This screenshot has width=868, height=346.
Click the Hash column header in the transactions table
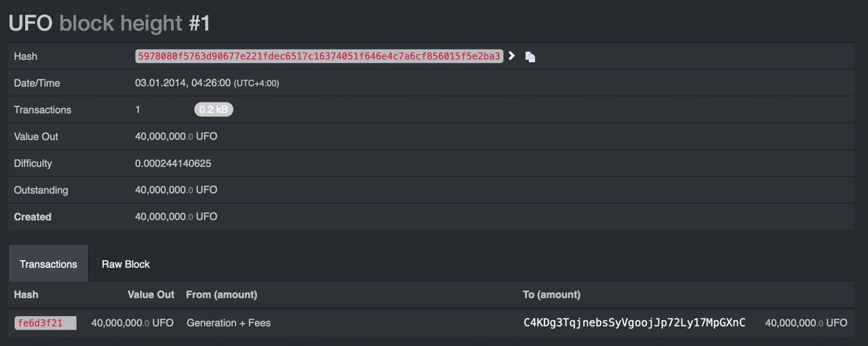(26, 294)
